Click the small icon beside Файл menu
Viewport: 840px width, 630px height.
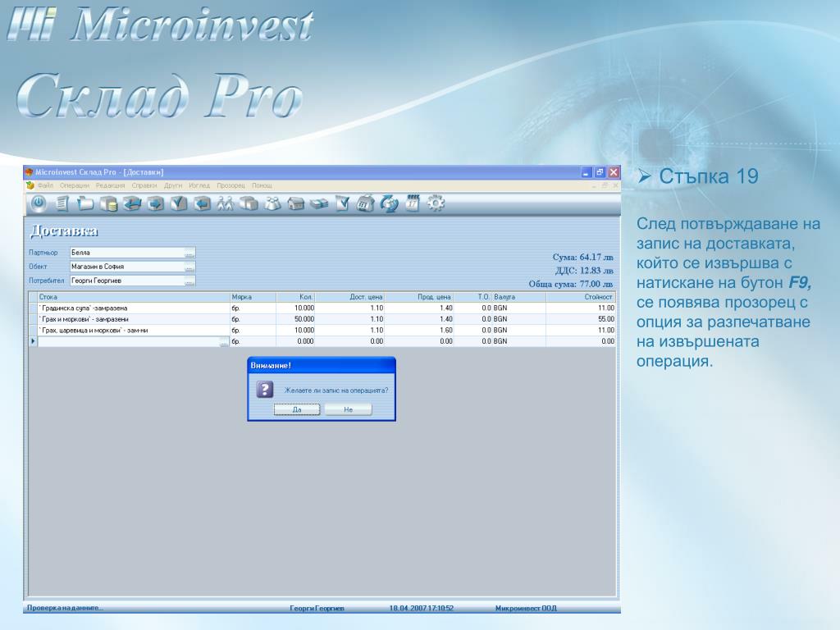click(x=30, y=185)
